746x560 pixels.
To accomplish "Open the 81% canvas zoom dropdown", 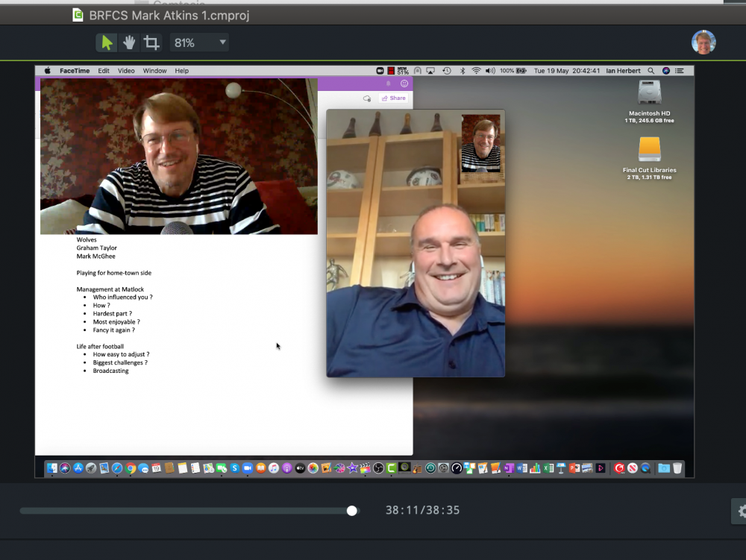I will coord(199,43).
